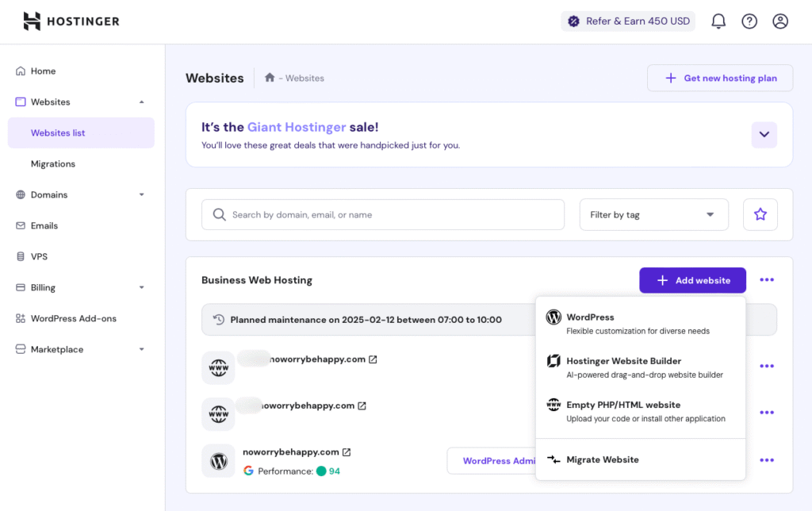Click the star favorites filter icon
This screenshot has height=511, width=812.
tap(760, 214)
